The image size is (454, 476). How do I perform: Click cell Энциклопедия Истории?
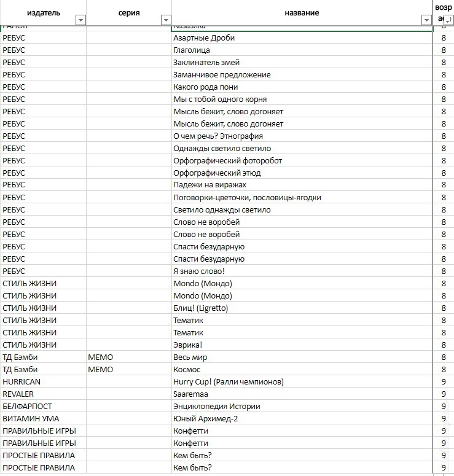click(x=302, y=407)
